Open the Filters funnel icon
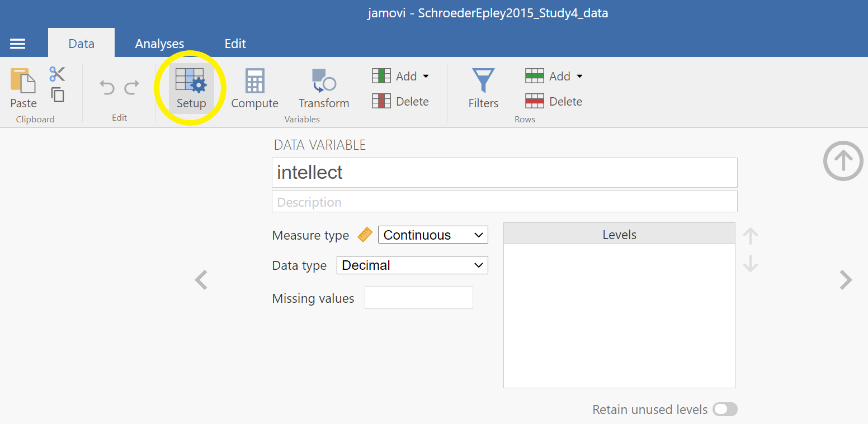Screen dimensions: 868x424 click(x=483, y=82)
